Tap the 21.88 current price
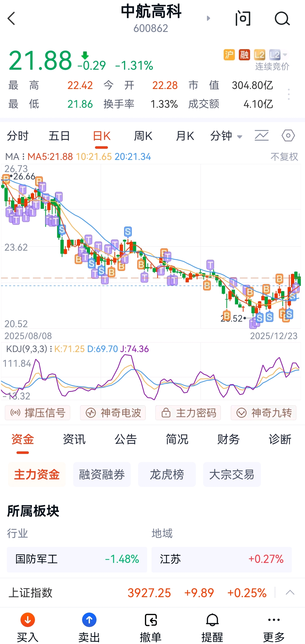 pyautogui.click(x=41, y=61)
